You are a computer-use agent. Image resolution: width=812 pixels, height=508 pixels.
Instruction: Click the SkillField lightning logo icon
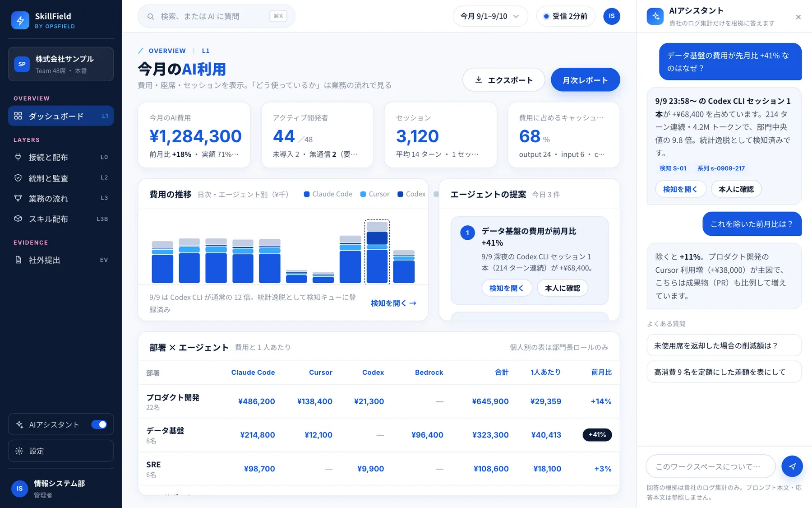[x=20, y=20]
